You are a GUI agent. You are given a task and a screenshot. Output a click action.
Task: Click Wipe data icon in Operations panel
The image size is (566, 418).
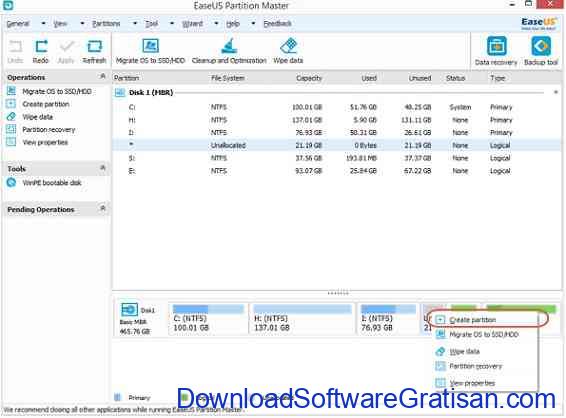[11, 117]
